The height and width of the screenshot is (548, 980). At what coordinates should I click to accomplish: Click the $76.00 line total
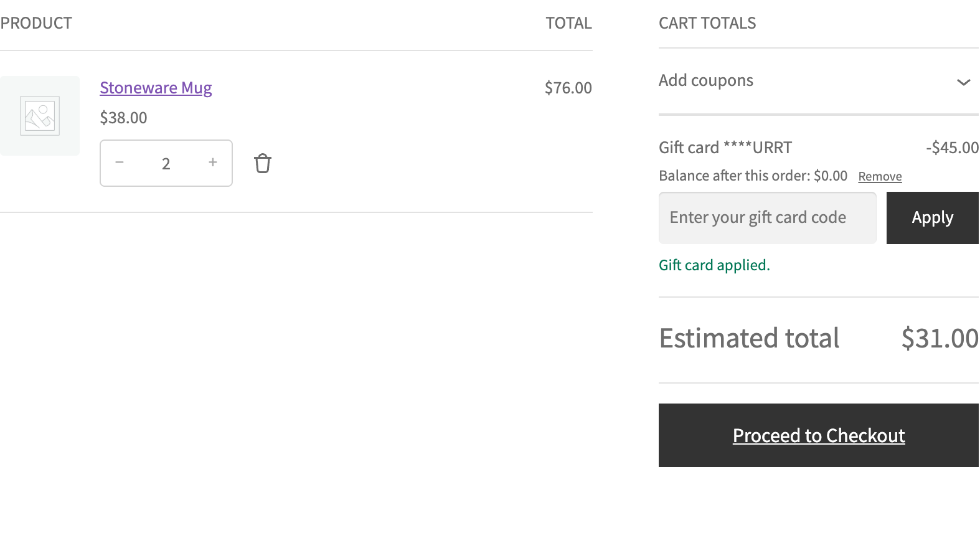click(x=568, y=88)
